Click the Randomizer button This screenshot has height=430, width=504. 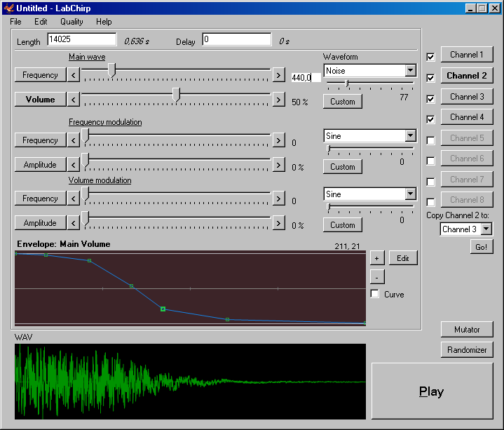(467, 350)
